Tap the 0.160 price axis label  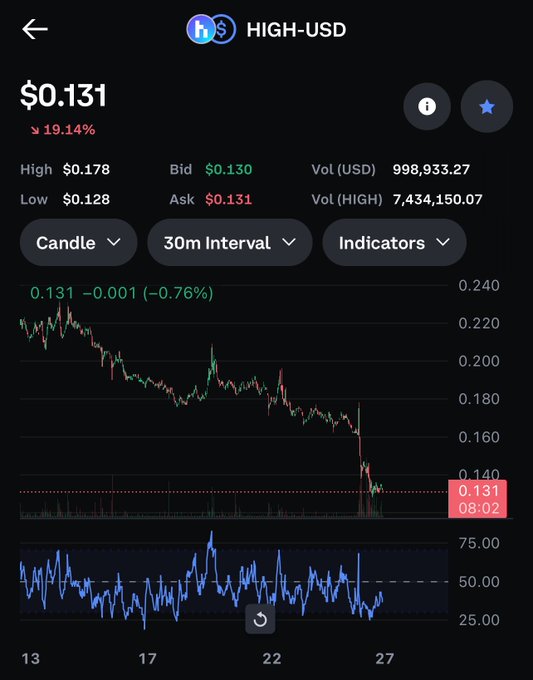click(x=479, y=437)
